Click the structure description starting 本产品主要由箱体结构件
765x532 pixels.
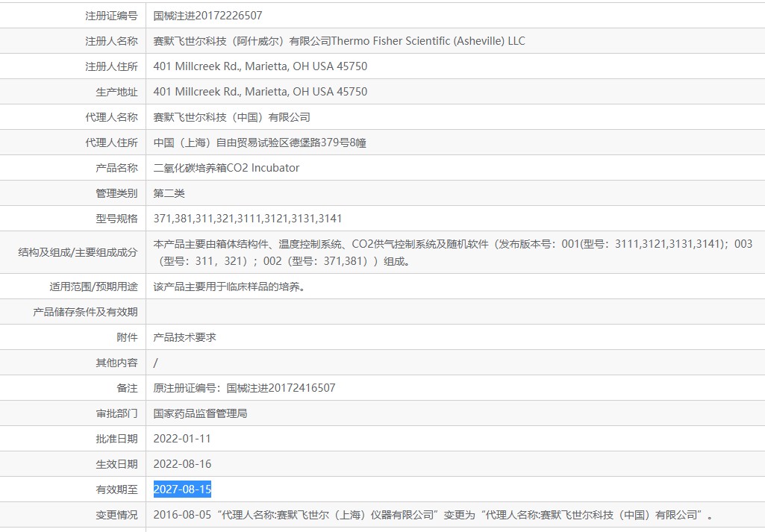tap(453, 252)
